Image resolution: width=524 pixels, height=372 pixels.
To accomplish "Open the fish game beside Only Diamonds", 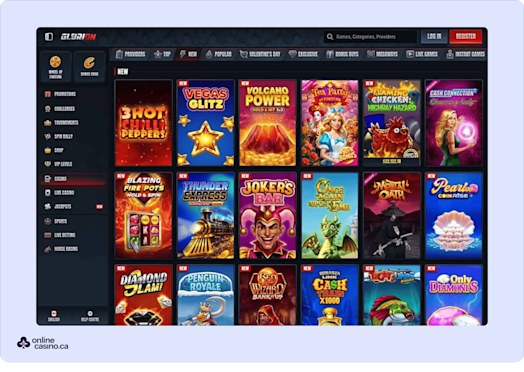I will 392,295.
